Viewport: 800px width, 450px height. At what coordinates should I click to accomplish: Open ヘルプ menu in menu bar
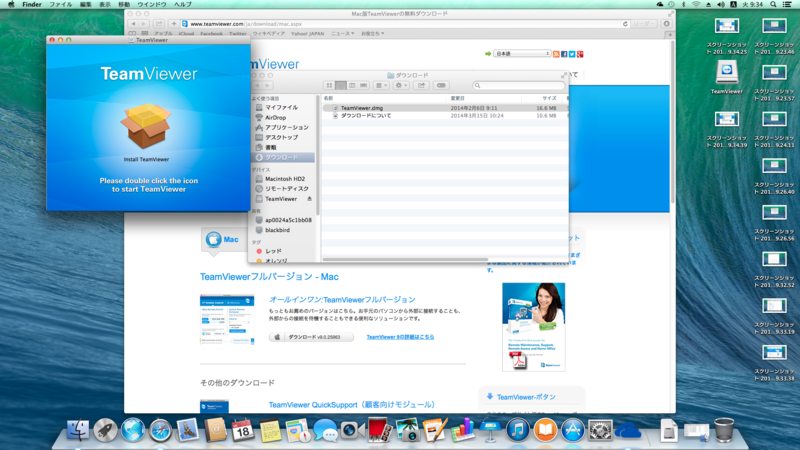pyautogui.click(x=183, y=5)
